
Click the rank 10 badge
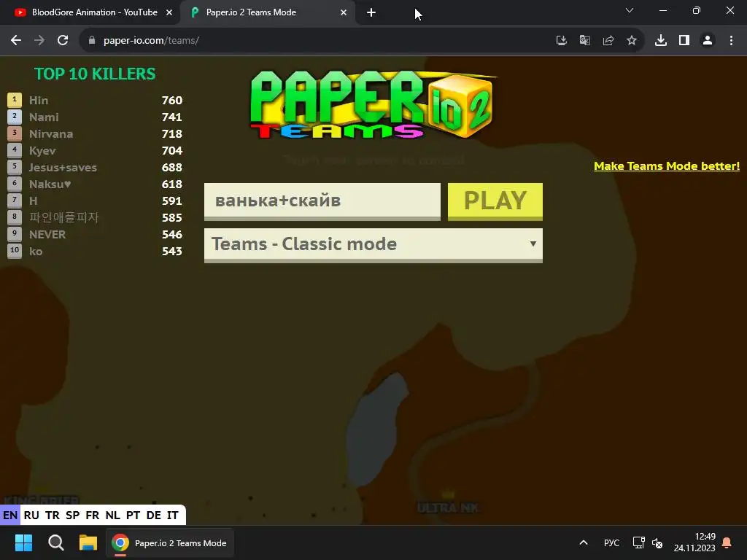coord(15,251)
